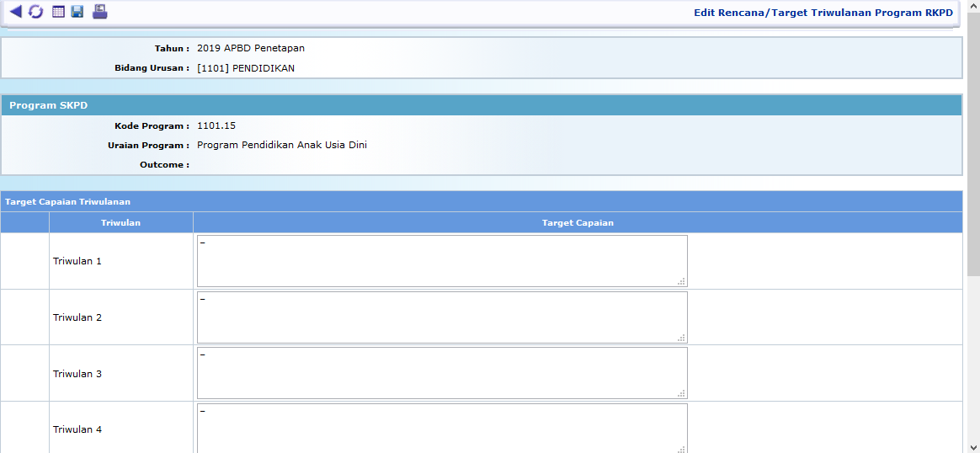The image size is (980, 453).
Task: Click resize handle of Triwulan 3 text area
Action: [682, 394]
